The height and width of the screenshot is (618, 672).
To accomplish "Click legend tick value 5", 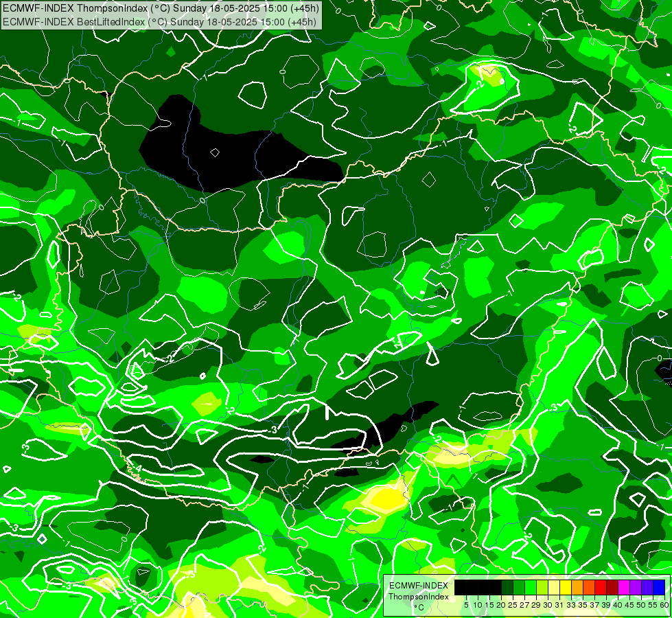I will coord(466,605).
